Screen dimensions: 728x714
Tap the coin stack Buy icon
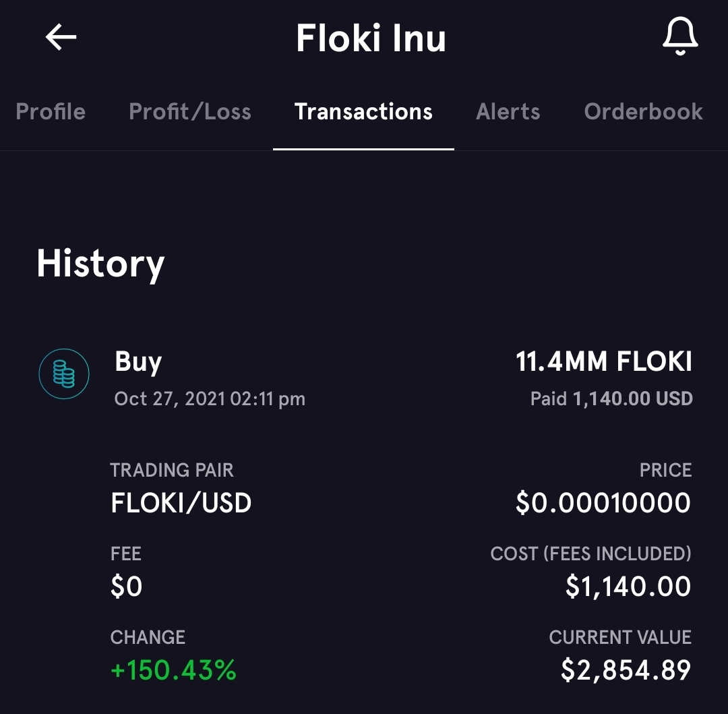(64, 374)
